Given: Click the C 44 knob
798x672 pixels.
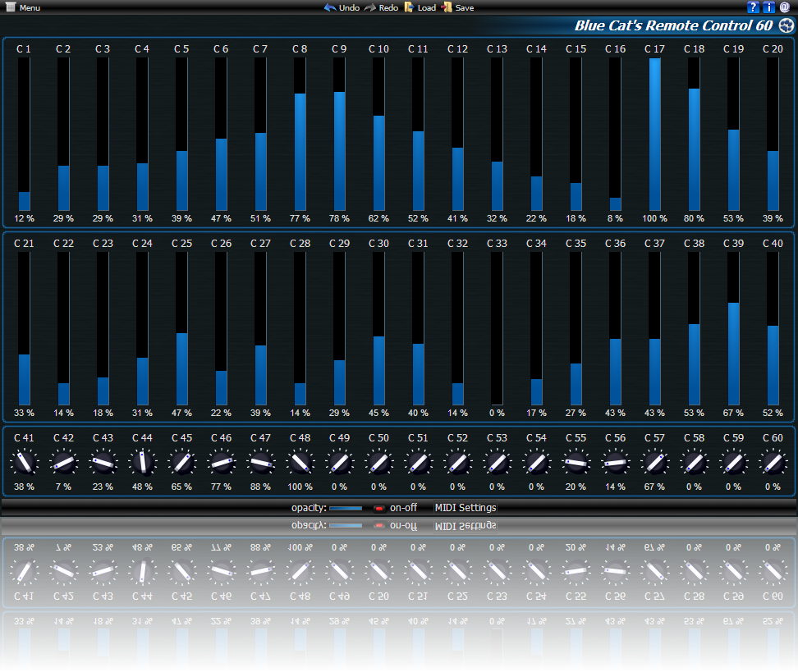Looking at the screenshot, I should (143, 463).
